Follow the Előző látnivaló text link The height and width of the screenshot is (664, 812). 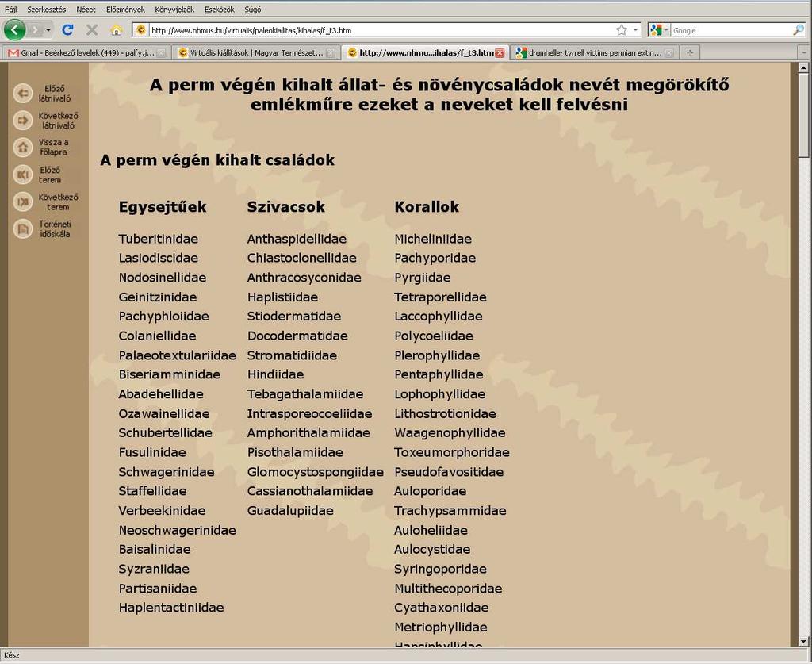click(x=55, y=94)
